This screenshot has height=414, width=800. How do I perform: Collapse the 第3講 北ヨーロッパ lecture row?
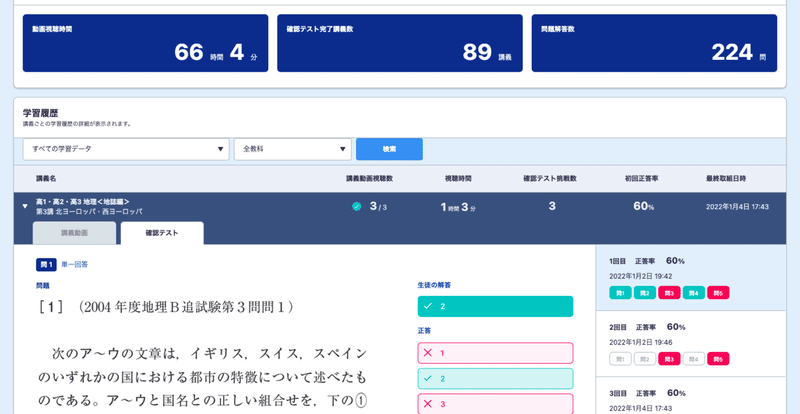25,206
